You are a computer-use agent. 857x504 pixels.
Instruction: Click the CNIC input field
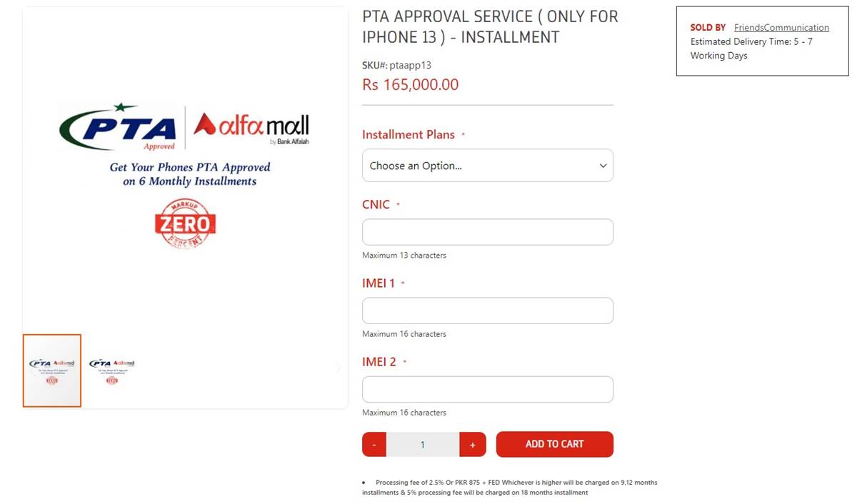(488, 231)
